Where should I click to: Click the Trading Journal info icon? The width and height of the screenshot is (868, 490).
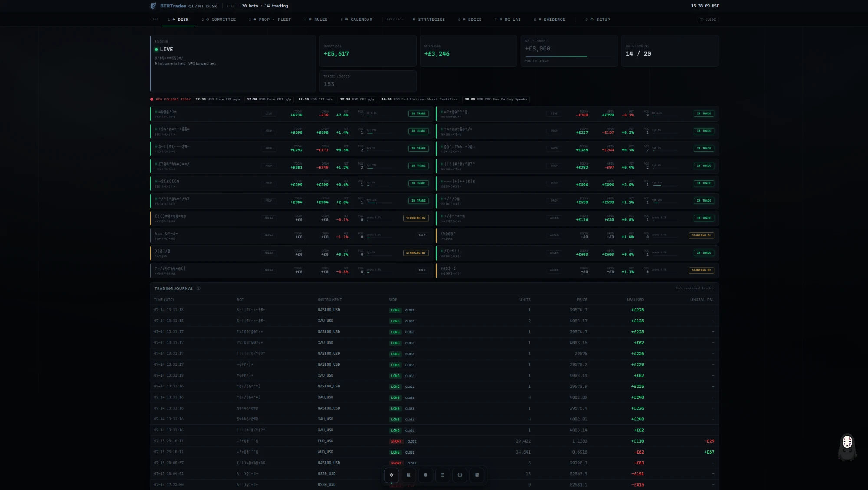(x=199, y=288)
